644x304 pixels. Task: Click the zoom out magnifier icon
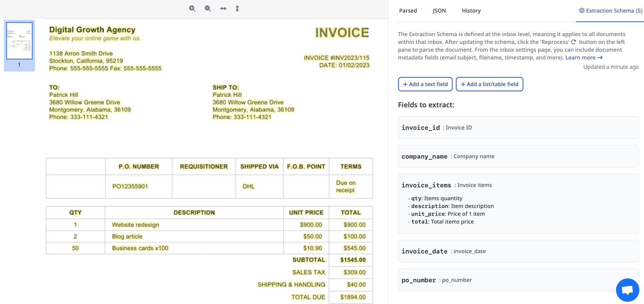click(208, 9)
